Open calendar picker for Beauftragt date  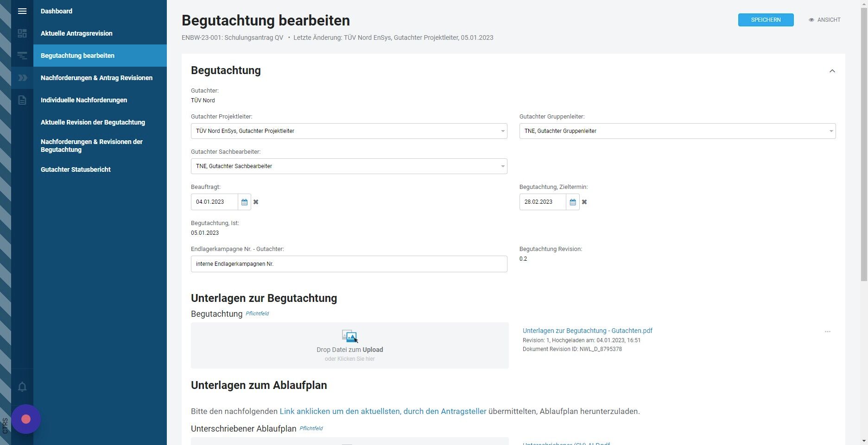pos(244,202)
